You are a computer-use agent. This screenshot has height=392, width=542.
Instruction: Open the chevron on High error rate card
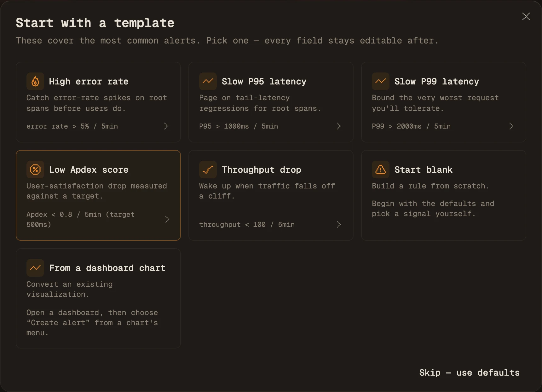(x=166, y=126)
